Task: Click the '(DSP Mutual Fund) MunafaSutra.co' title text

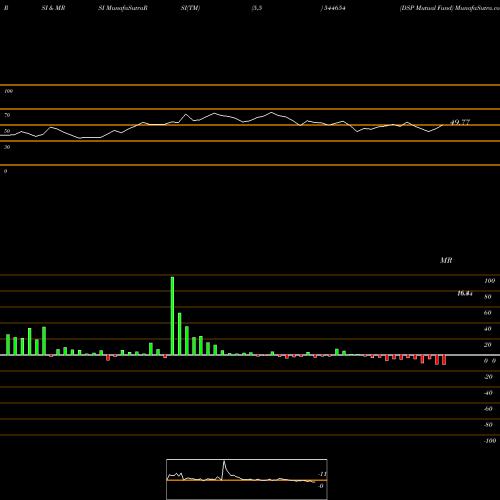Action: pyautogui.click(x=450, y=8)
